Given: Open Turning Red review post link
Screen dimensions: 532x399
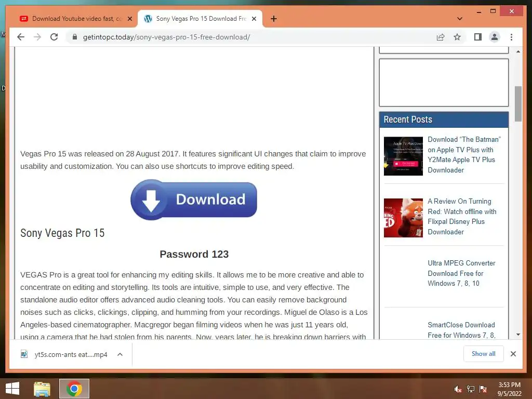Looking at the screenshot, I should pyautogui.click(x=462, y=217).
